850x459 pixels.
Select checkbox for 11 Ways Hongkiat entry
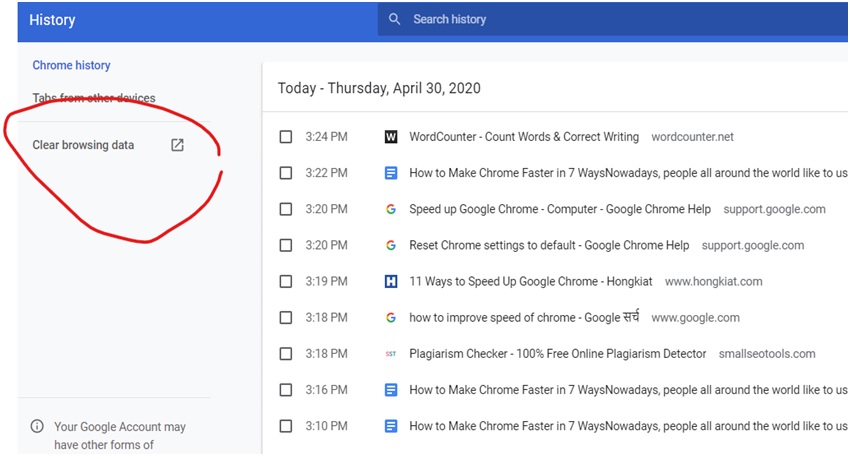(286, 281)
